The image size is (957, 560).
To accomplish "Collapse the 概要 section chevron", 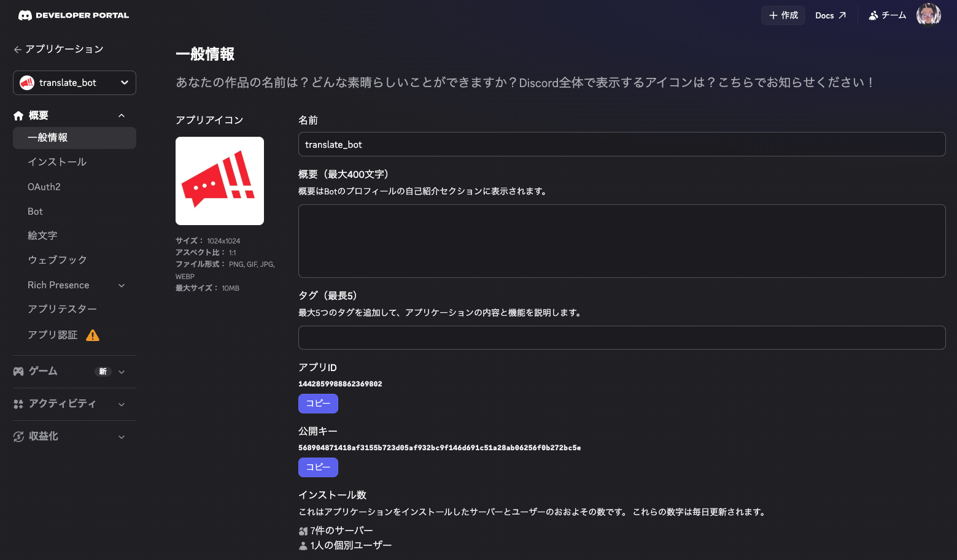I will click(x=122, y=115).
